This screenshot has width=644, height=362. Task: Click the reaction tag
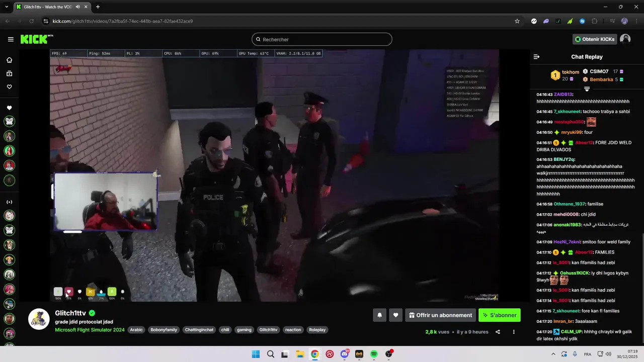coord(293,330)
